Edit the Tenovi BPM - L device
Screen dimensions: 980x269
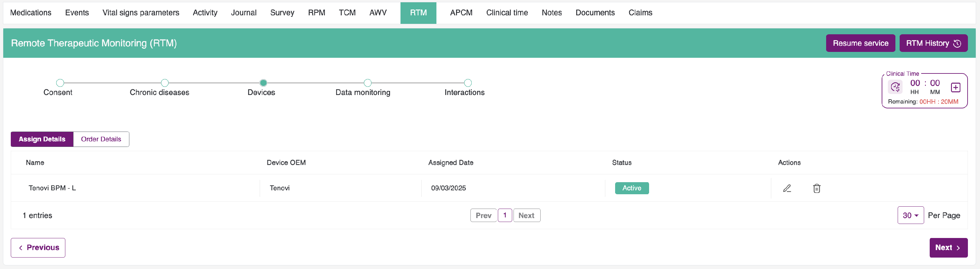[787, 188]
